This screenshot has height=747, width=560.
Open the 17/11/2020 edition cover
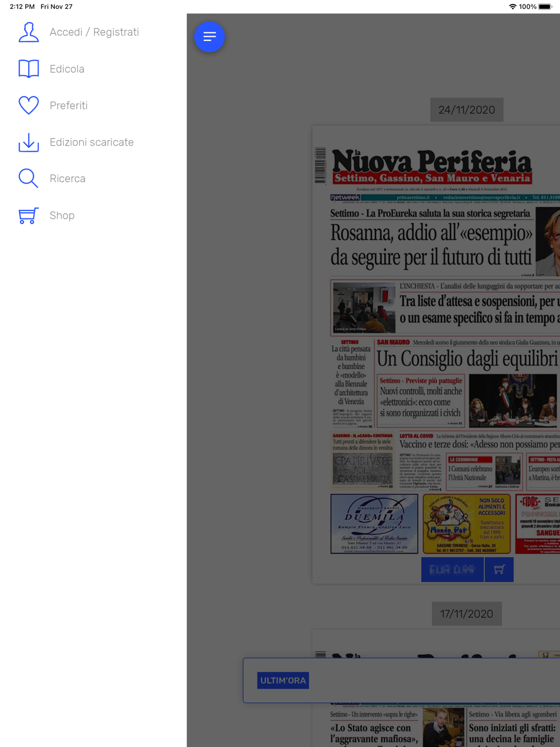(436, 688)
